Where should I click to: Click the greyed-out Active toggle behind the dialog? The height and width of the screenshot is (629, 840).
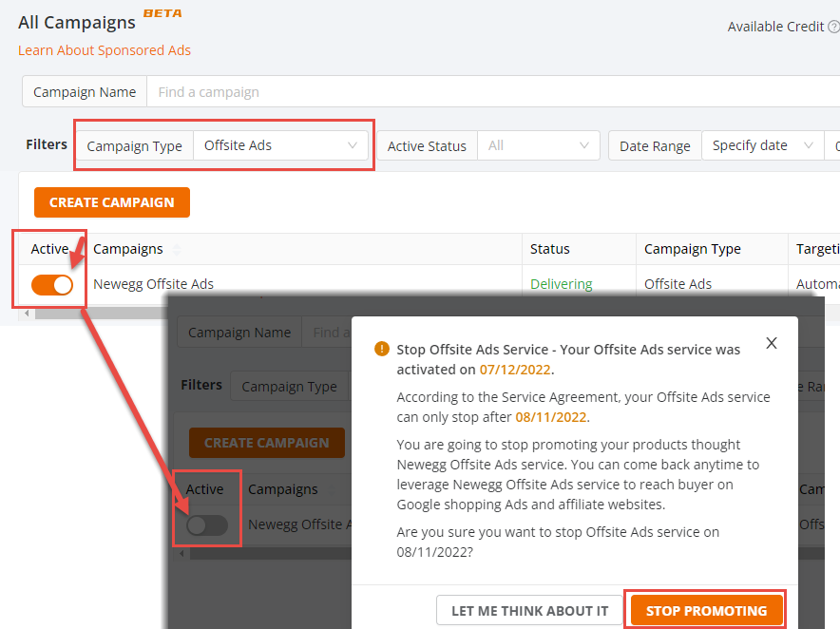207,525
